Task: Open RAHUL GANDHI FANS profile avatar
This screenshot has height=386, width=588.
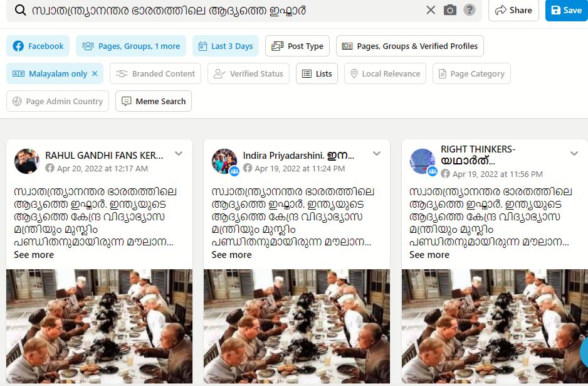Action: (x=26, y=161)
